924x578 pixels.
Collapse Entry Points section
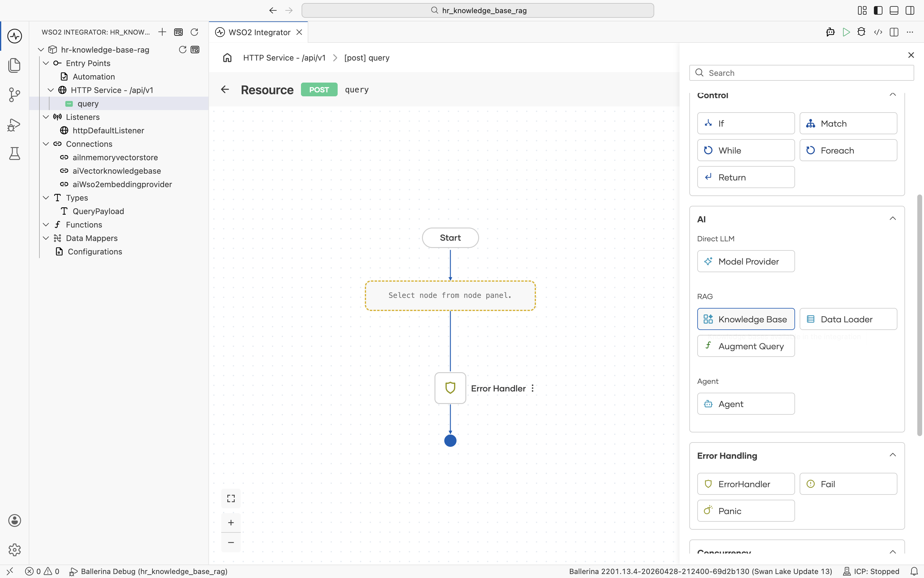click(46, 63)
